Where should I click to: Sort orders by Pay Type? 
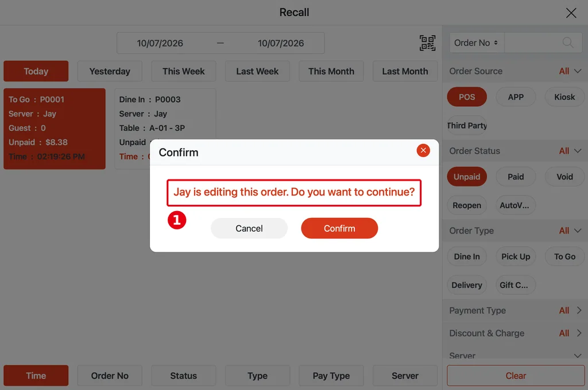coord(331,376)
